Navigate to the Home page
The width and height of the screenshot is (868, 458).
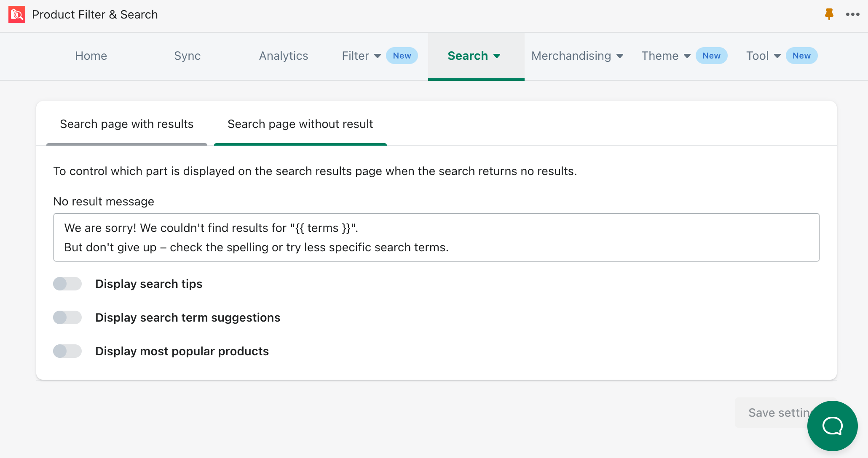coord(91,56)
